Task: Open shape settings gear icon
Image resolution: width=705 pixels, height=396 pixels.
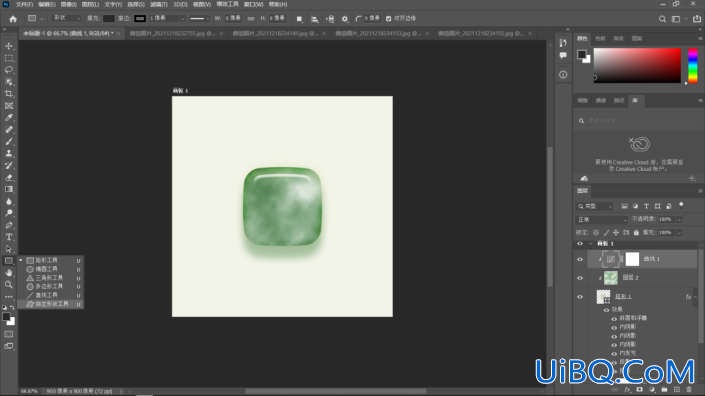Action: (345, 19)
